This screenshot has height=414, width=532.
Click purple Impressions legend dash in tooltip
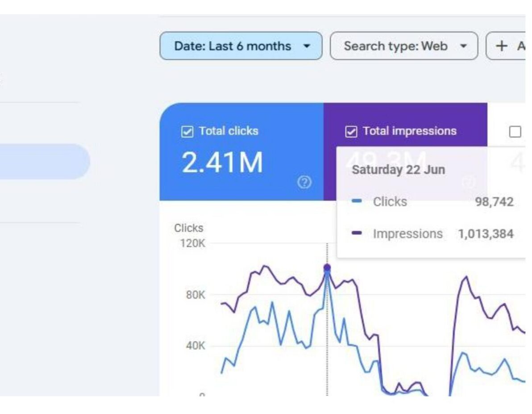[x=357, y=234]
